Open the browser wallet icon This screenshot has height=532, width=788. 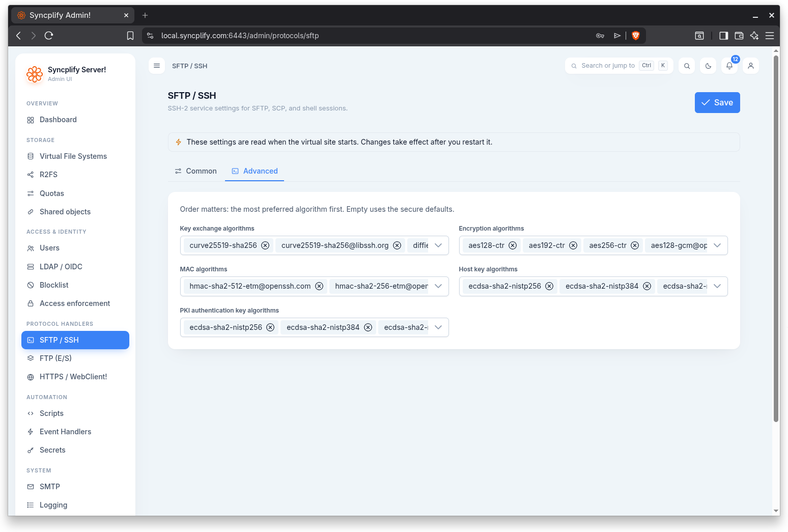point(739,36)
